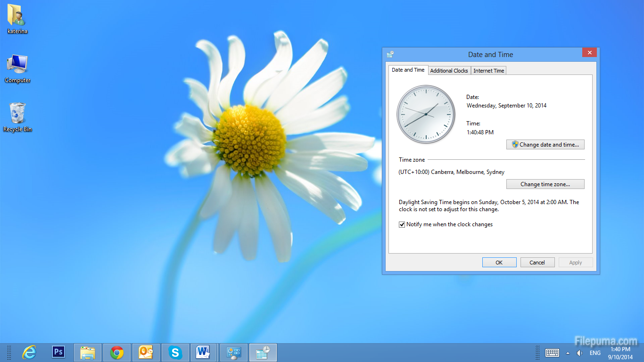
Task: Switch to the Internet Time tab
Action: point(488,71)
